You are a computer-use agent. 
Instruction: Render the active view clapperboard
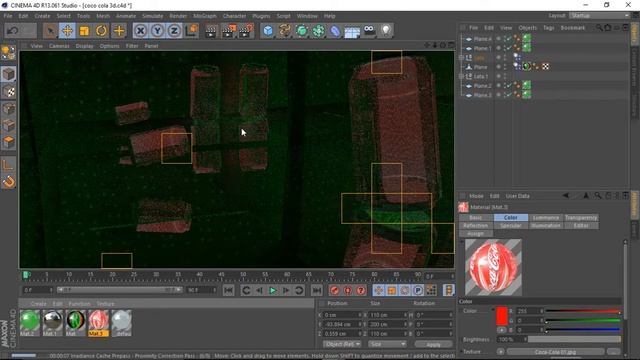coord(211,31)
